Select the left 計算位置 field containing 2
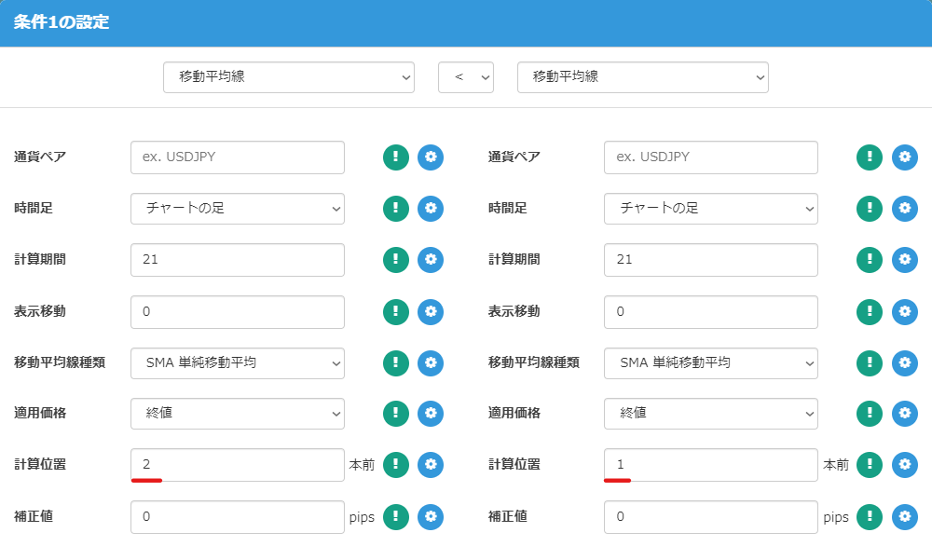The width and height of the screenshot is (932, 560). tap(238, 465)
